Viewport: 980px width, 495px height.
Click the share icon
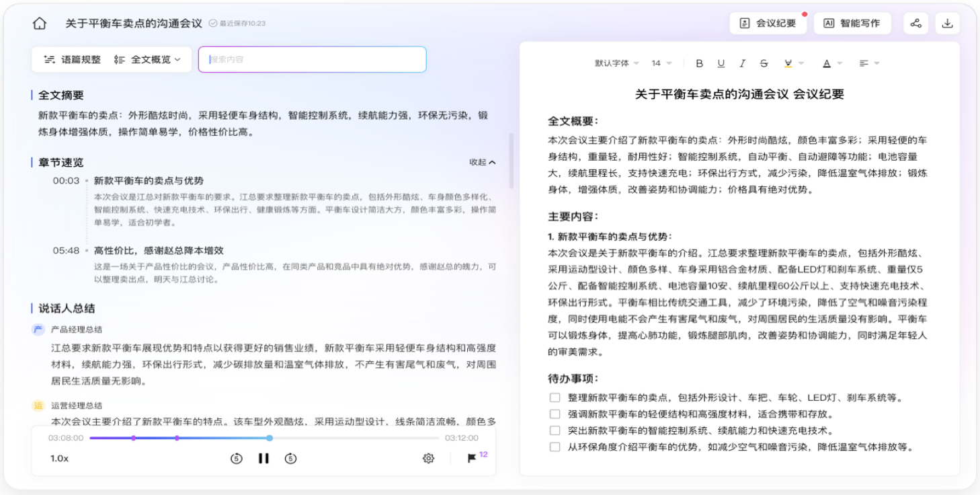coord(915,24)
